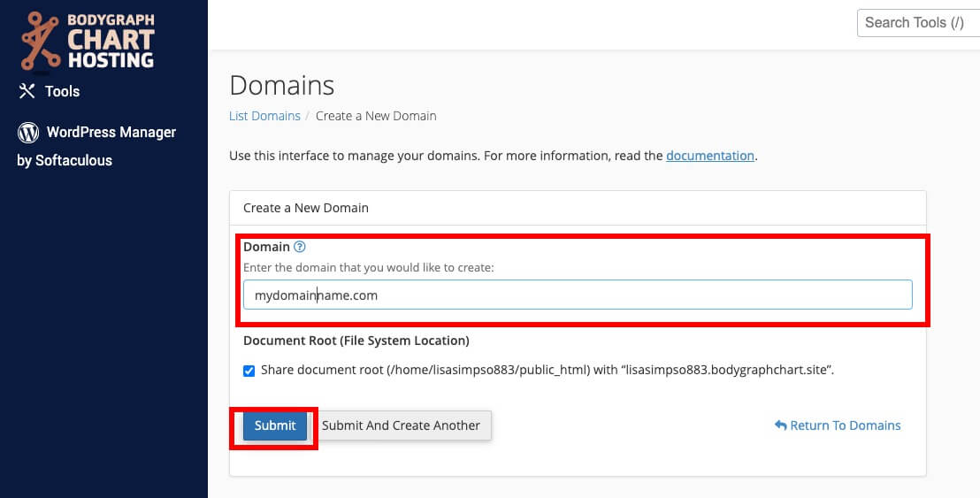Open the List Domains breadcrumb link
Viewport: 980px width, 498px height.
[265, 116]
